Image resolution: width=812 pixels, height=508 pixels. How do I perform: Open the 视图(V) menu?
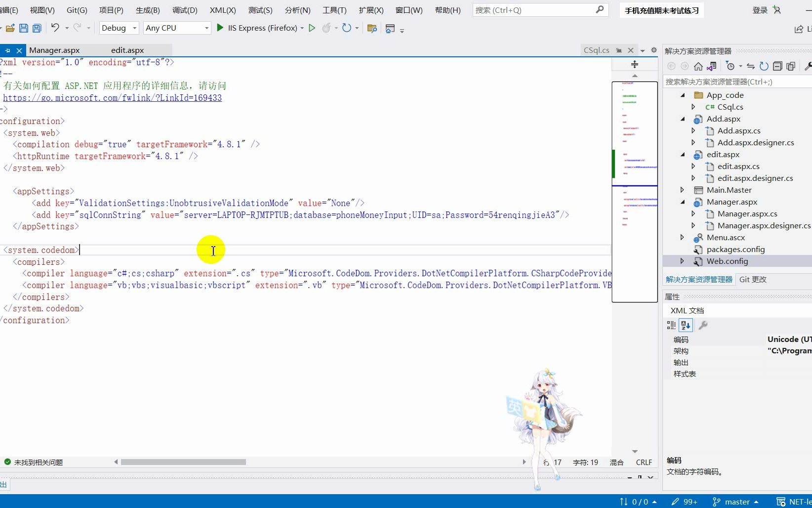(42, 10)
